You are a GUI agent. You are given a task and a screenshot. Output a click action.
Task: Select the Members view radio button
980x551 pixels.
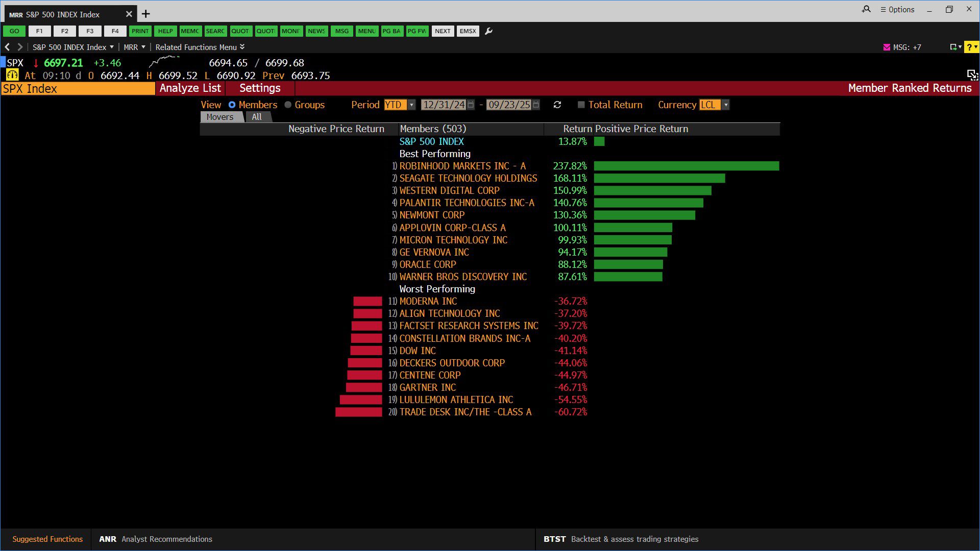(232, 105)
